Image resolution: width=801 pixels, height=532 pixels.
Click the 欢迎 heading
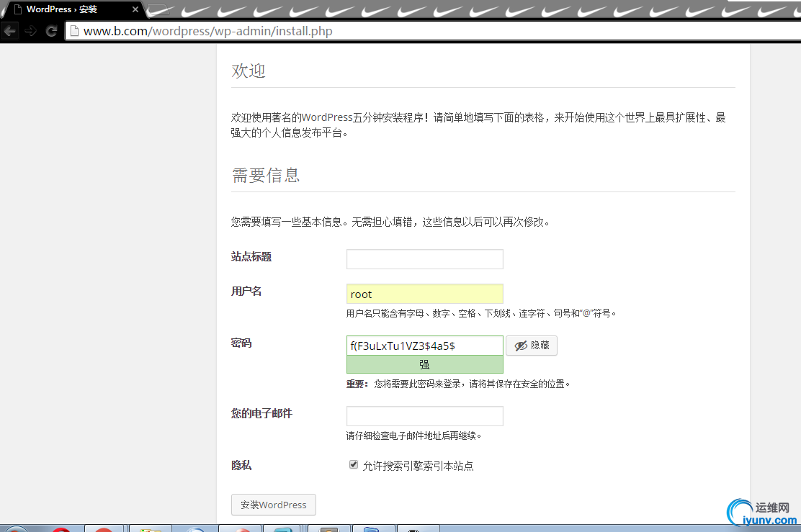249,71
